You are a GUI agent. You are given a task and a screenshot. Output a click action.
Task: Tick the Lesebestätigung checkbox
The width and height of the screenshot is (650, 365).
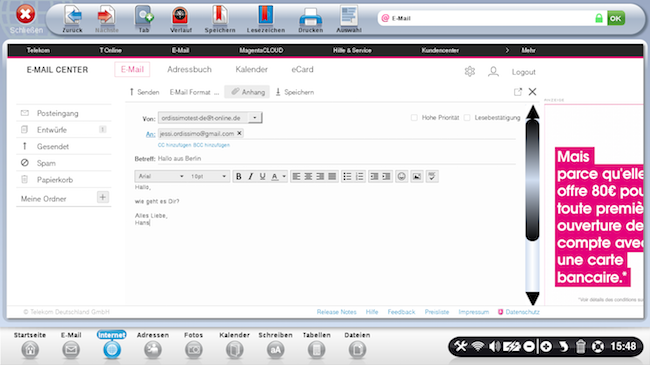[x=467, y=118]
